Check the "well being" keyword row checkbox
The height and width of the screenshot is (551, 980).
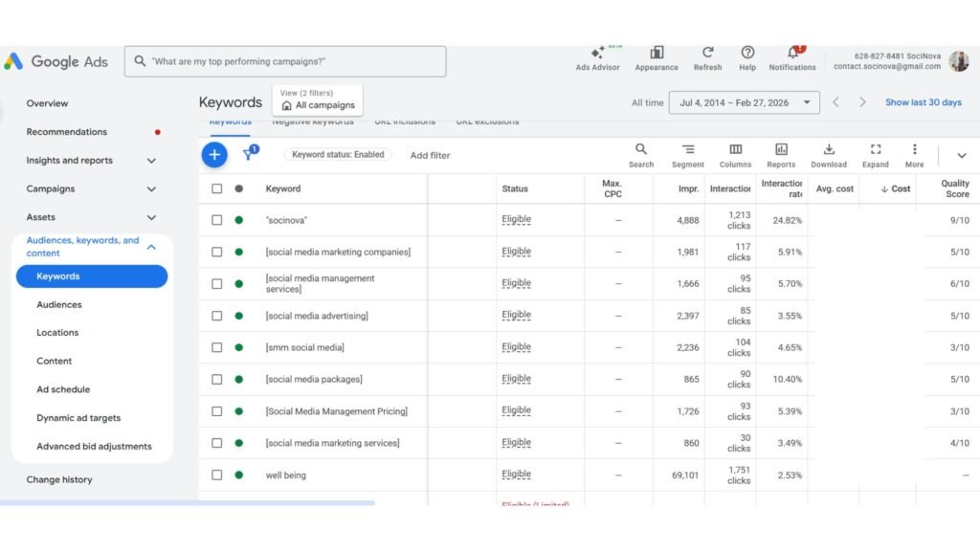tap(217, 474)
